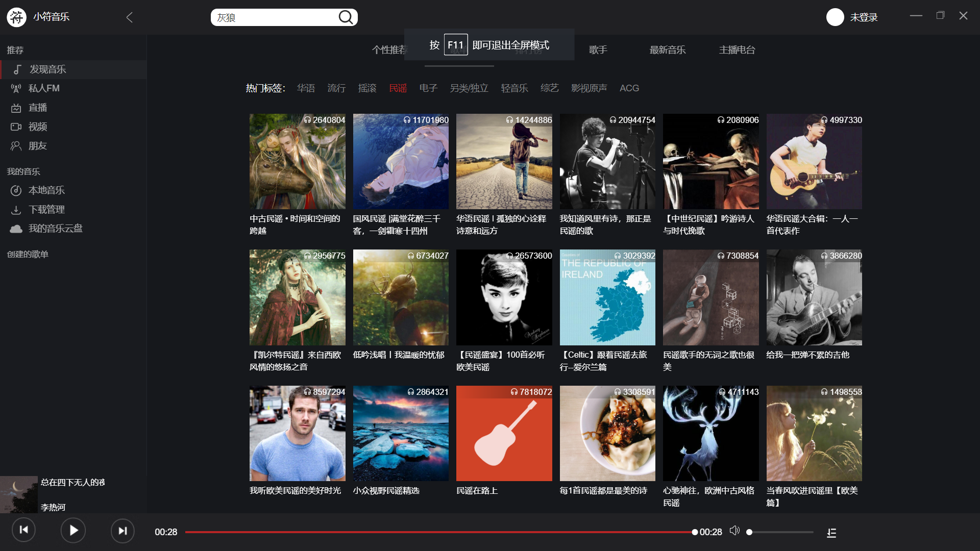This screenshot has width=980, height=551.
Task: Select the 摇滚 tag
Action: 367,88
